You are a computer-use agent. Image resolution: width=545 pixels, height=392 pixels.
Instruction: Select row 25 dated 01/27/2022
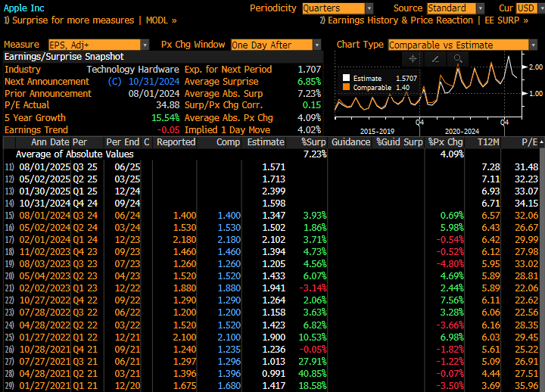click(272, 337)
